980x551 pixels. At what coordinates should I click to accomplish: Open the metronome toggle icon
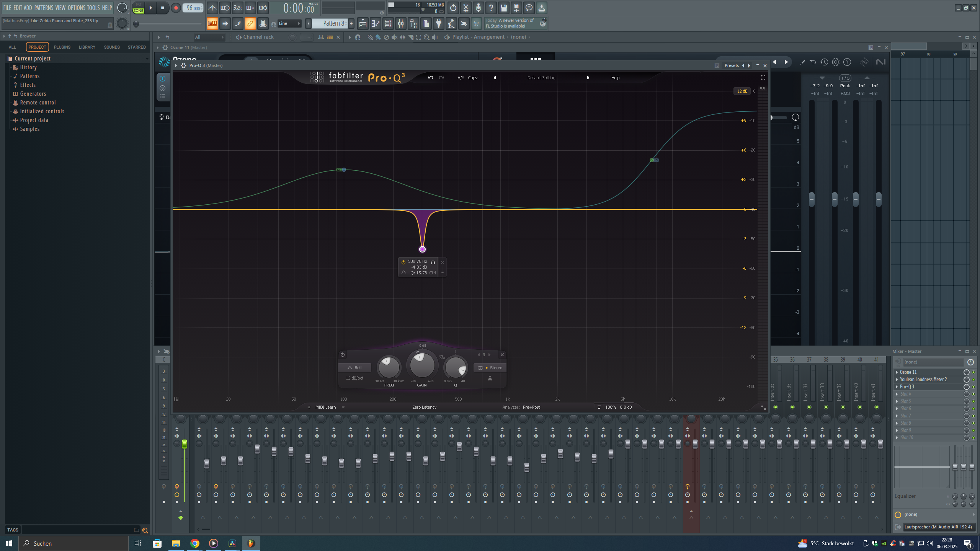coord(212,8)
